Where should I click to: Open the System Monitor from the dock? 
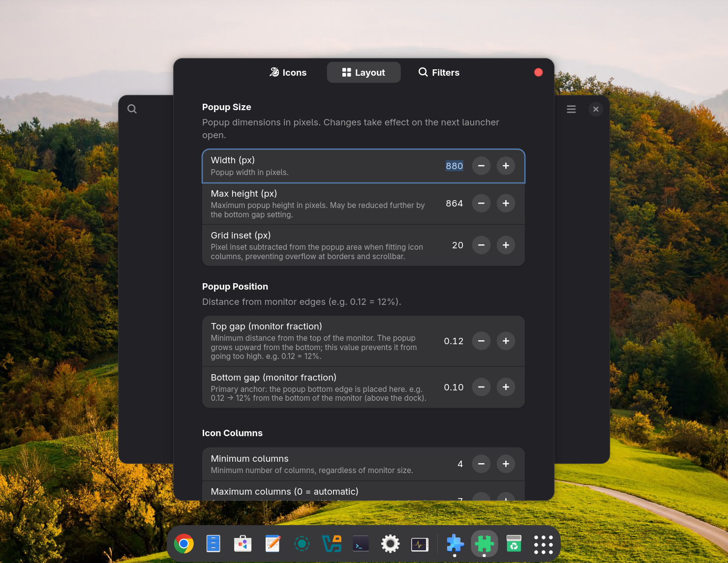(x=420, y=544)
